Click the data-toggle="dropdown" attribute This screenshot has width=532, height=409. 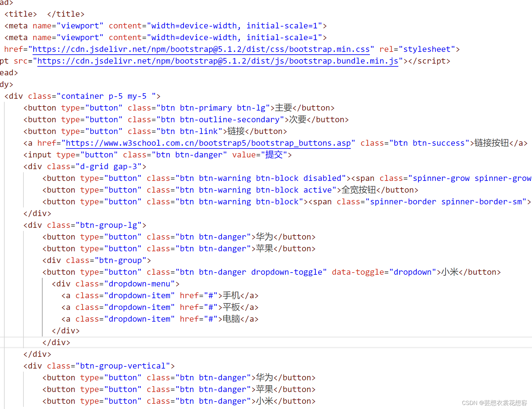(x=384, y=272)
